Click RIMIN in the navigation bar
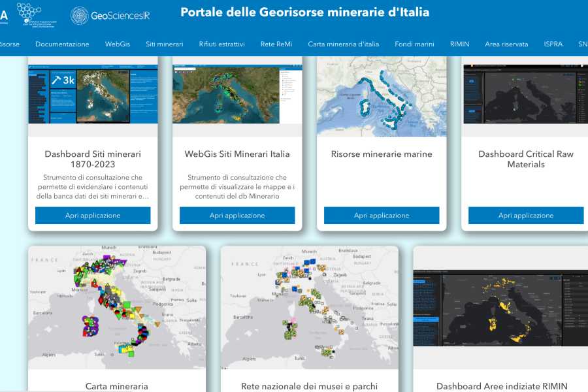 459,44
